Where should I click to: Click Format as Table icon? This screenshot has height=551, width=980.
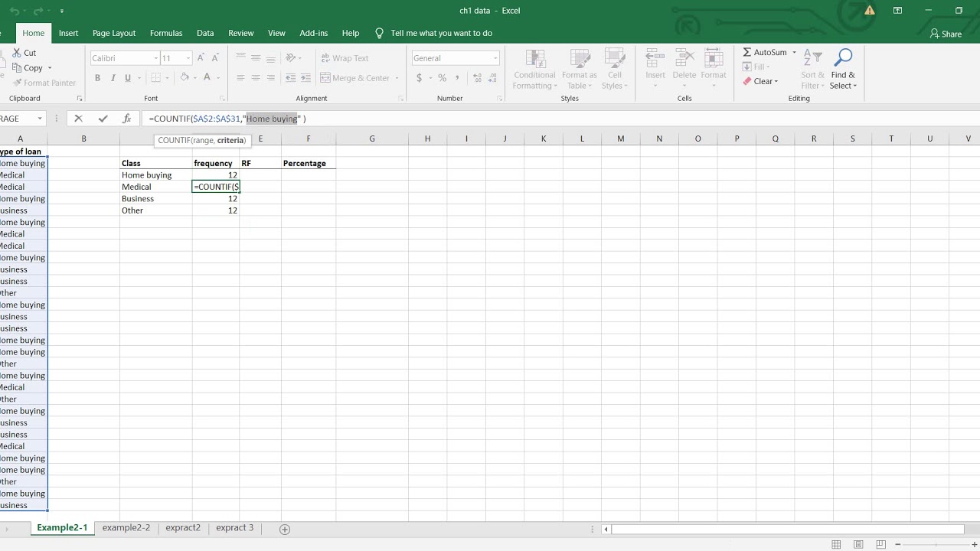pos(580,58)
